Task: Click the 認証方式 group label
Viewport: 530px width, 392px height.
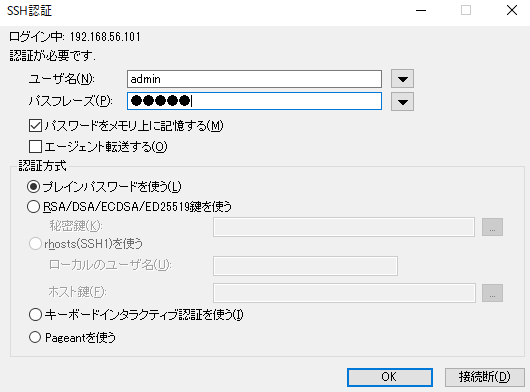Action: (43, 166)
